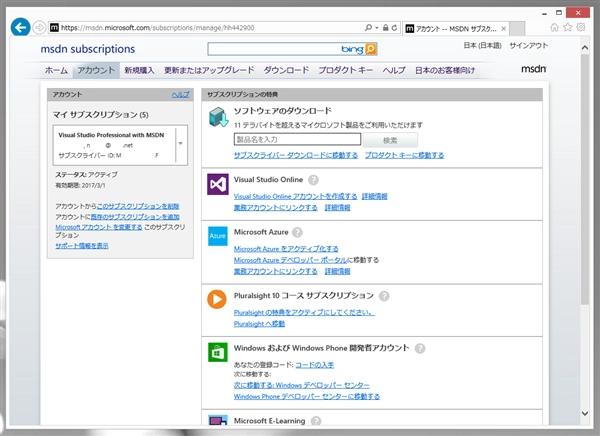Open help icon next to Visual Studio Online
This screenshot has width=600, height=436.
(313, 180)
